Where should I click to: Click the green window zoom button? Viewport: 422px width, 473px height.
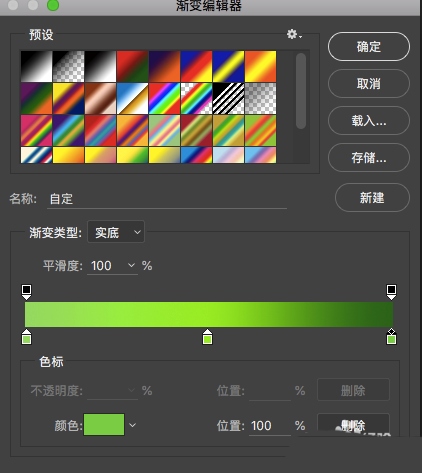click(53, 5)
